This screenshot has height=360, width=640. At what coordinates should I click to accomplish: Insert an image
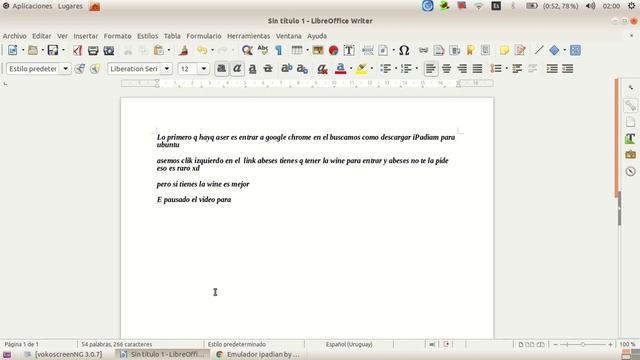[x=318, y=50]
